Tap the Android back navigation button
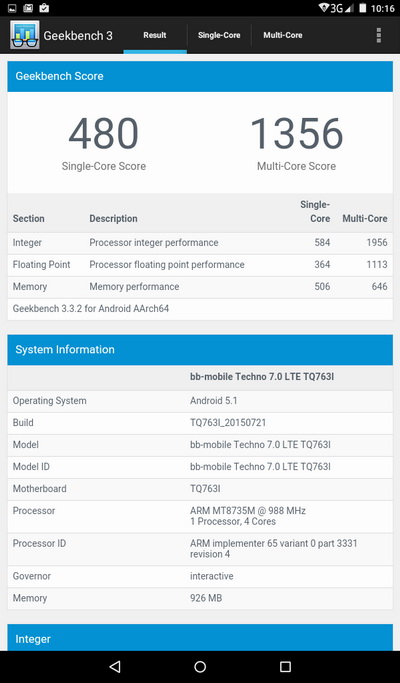 (115, 666)
